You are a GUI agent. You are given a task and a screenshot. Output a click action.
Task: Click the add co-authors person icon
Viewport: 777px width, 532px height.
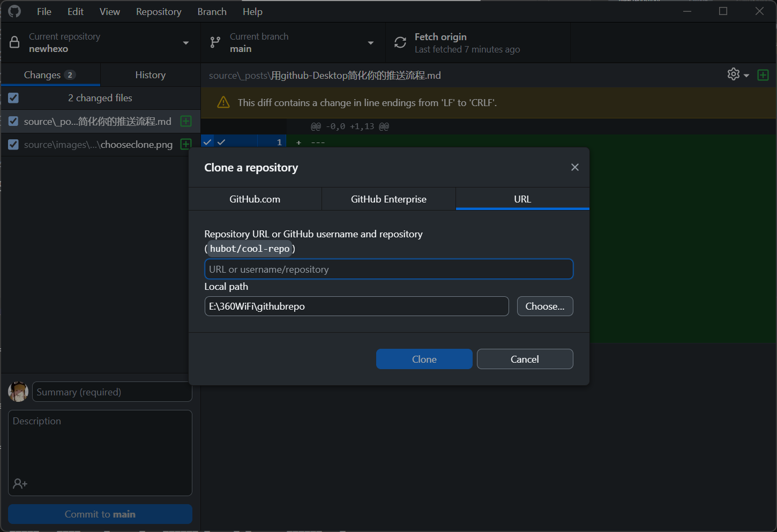[x=20, y=484]
